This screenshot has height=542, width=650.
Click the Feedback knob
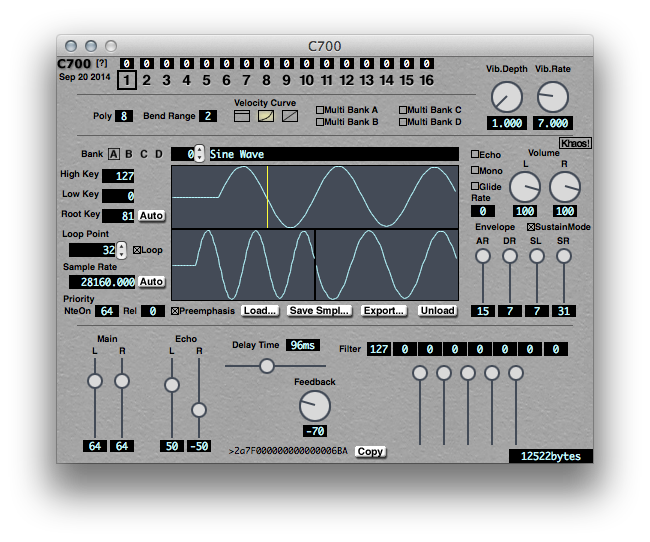click(x=314, y=405)
